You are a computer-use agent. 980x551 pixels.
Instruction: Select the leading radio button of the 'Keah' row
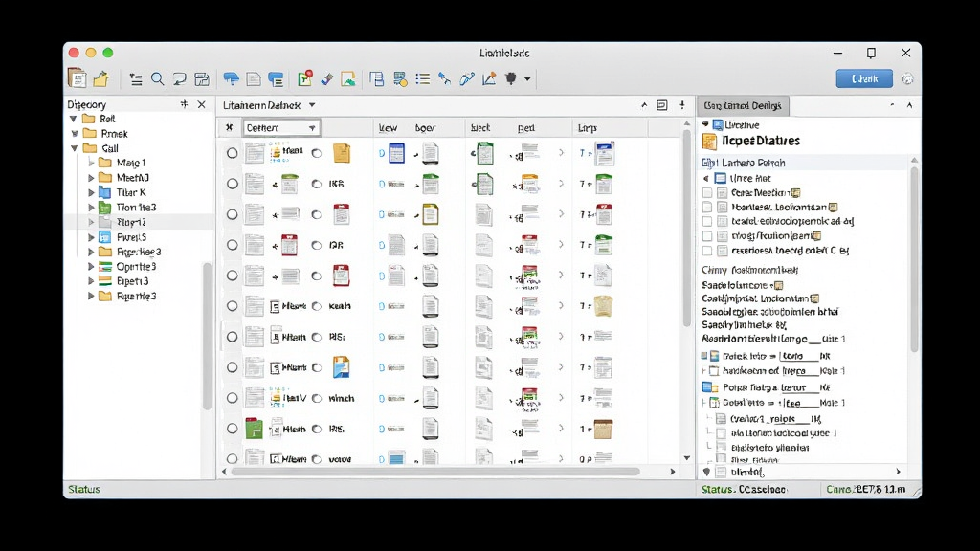click(232, 306)
